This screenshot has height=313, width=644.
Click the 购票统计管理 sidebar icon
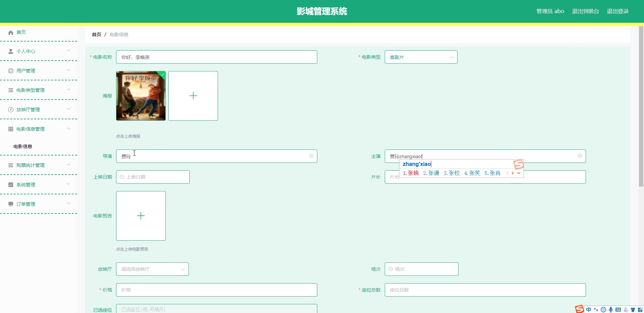(11, 165)
